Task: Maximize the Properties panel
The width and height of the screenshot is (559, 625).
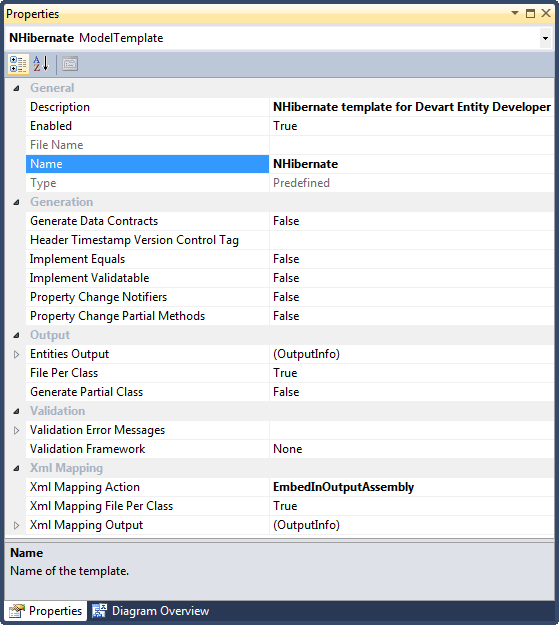Action: (530, 13)
